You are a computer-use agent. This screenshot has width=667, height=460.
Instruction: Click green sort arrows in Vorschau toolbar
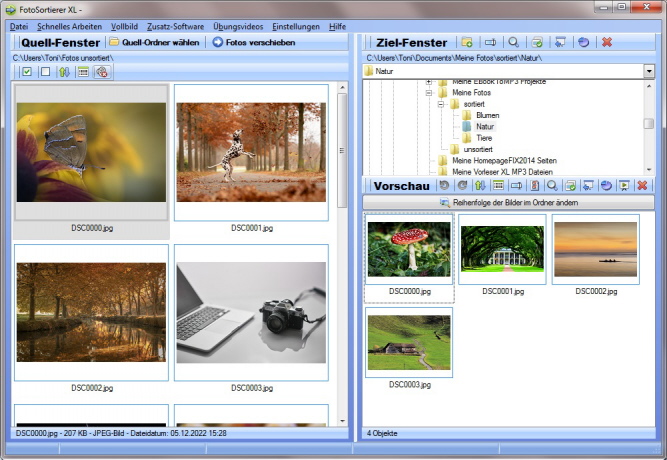pos(480,186)
